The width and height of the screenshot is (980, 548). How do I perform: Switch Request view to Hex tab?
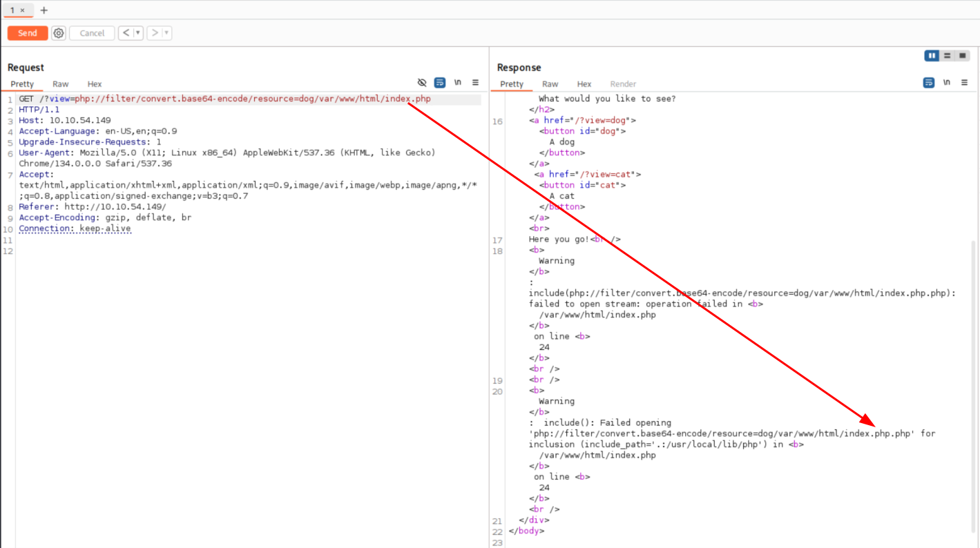point(95,84)
